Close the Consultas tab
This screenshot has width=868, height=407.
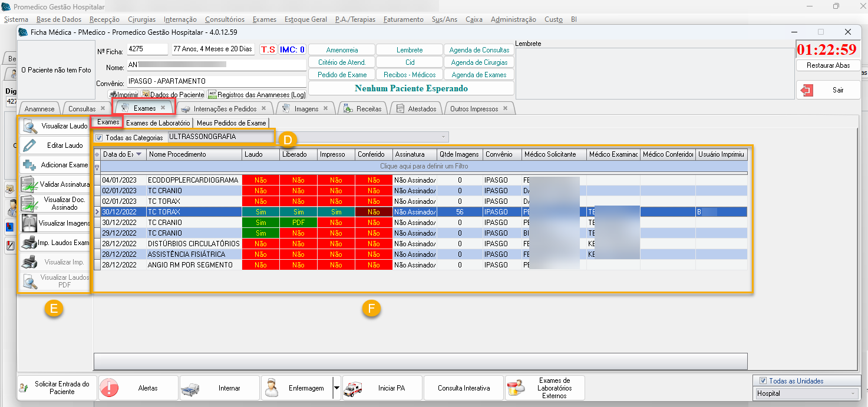(x=103, y=108)
